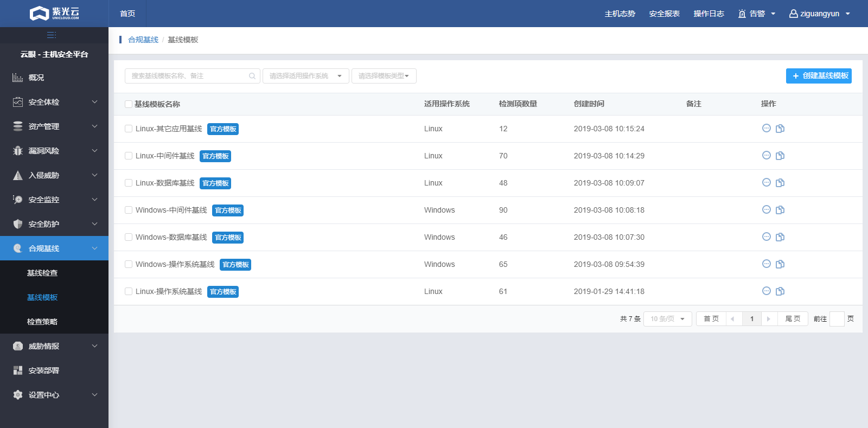The height and width of the screenshot is (428, 868).
Task: View details of Linux-其它应用基线 template
Action: pos(767,128)
